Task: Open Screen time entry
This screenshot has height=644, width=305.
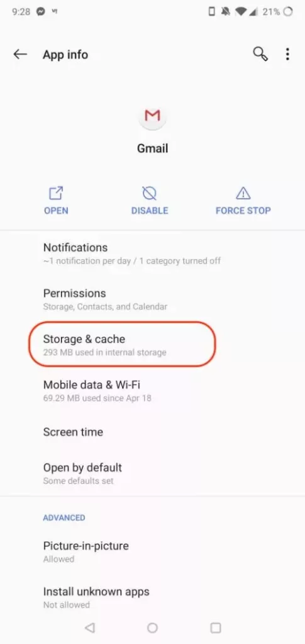Action: pos(152,432)
